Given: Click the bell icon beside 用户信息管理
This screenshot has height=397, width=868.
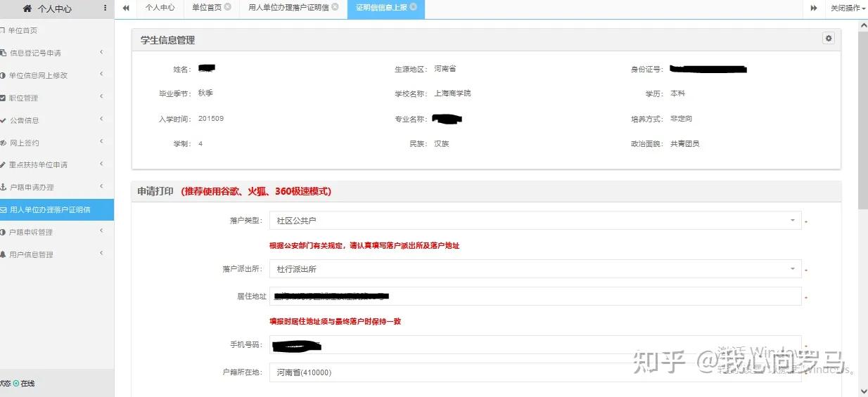Looking at the screenshot, I should (x=3, y=254).
